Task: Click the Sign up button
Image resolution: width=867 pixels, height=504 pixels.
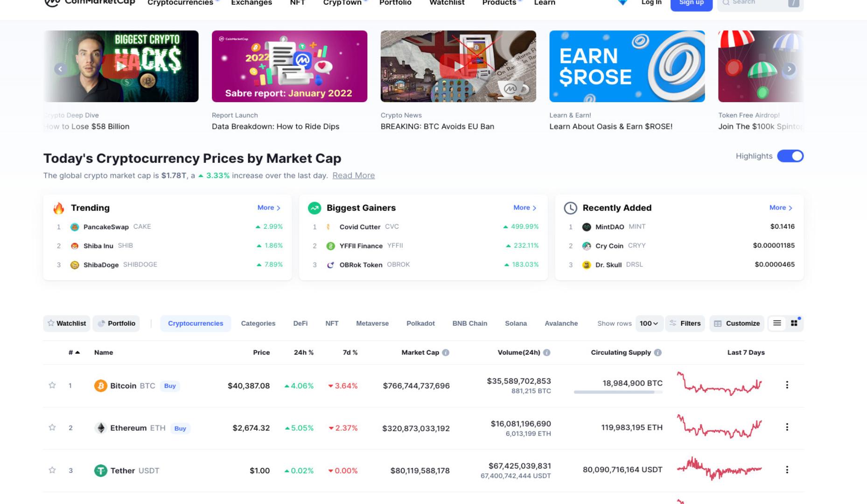Action: click(691, 4)
